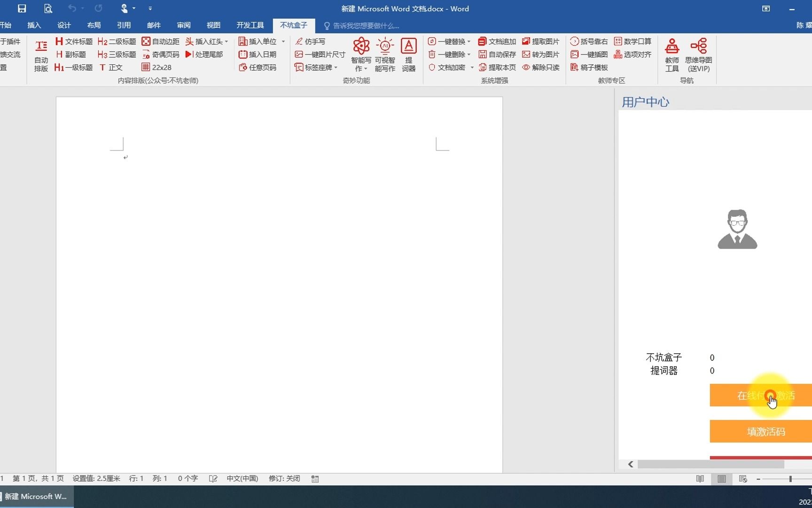This screenshot has height=508, width=812.
Task: Switch to the 布局 ribbon tab
Action: [x=94, y=25]
